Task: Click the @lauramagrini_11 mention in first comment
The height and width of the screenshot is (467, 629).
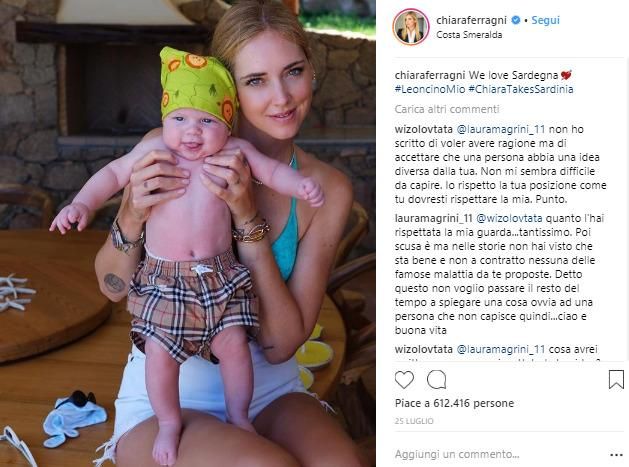Action: [501, 129]
